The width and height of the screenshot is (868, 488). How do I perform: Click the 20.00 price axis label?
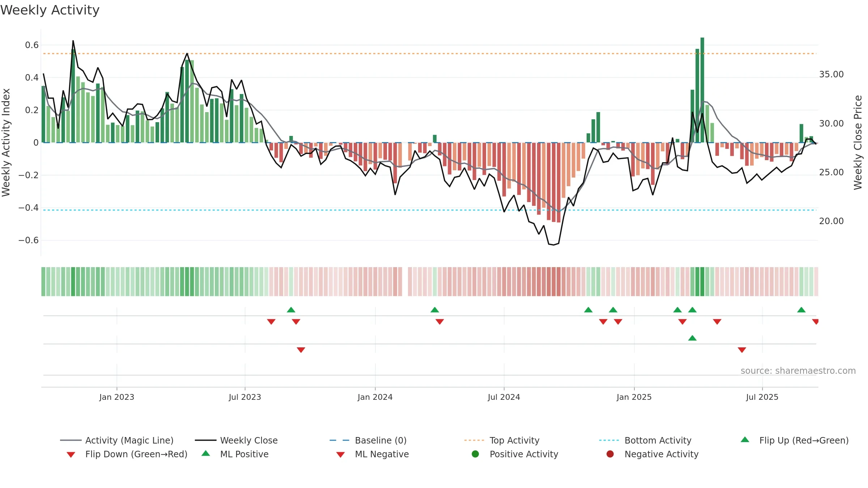(x=831, y=221)
